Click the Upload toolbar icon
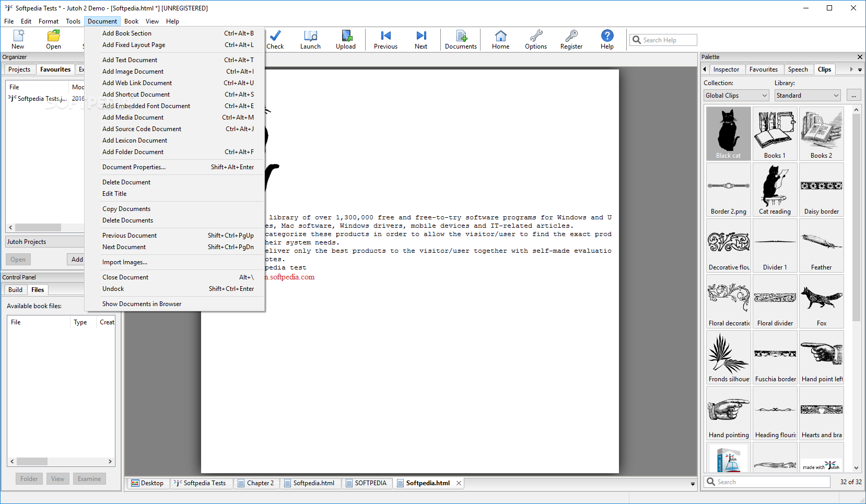 click(x=346, y=40)
